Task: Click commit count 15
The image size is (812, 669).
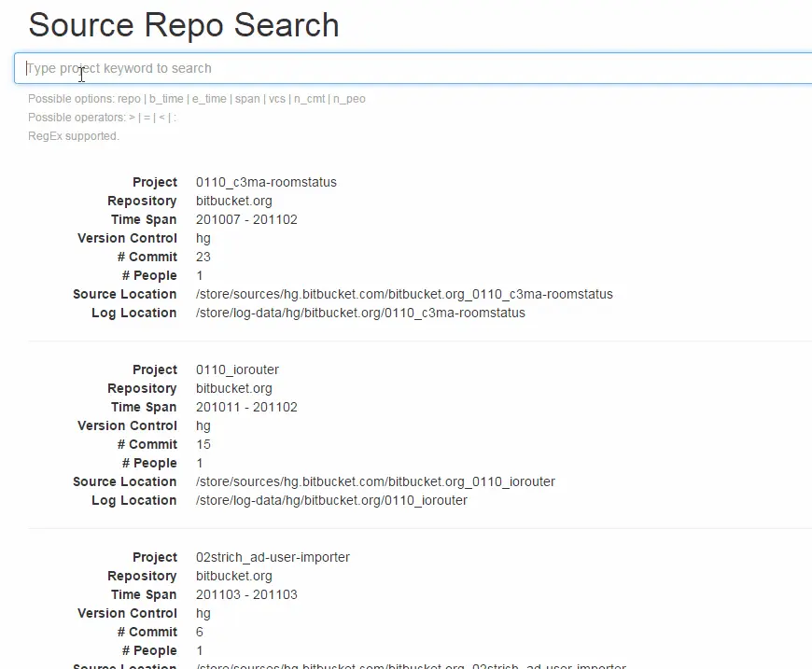Action: [203, 444]
